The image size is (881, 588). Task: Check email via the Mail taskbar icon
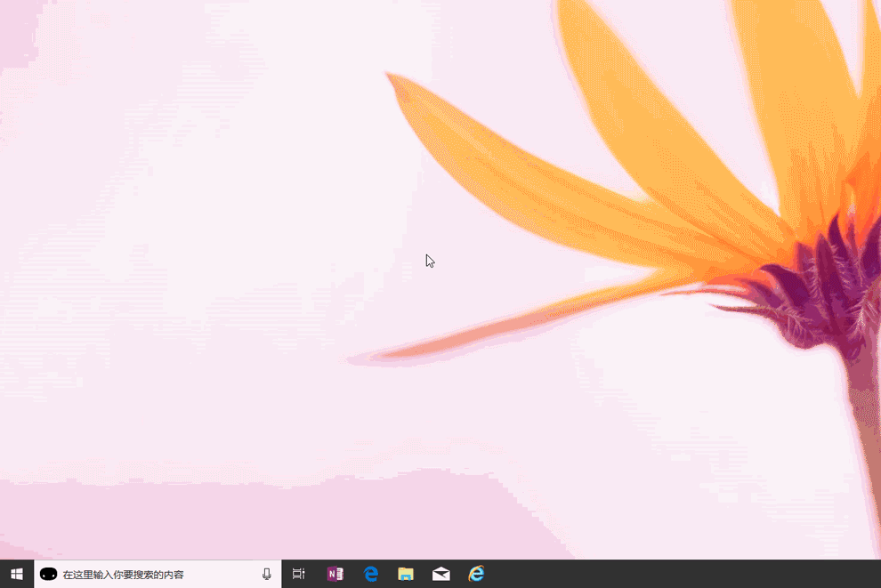[x=440, y=574]
